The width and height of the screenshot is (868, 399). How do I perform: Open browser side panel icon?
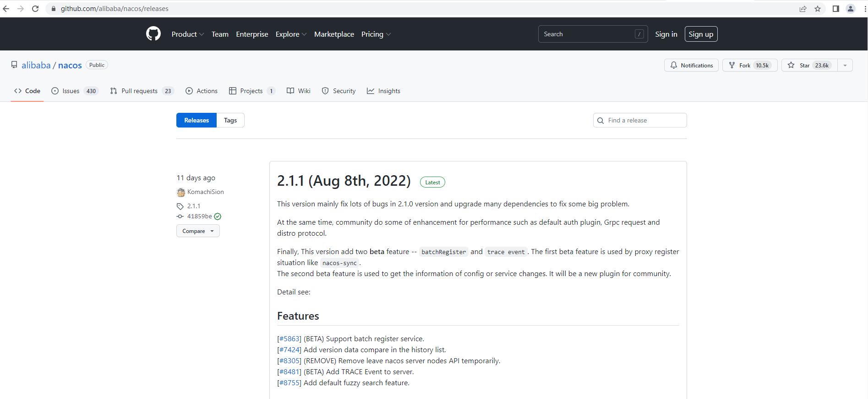pyautogui.click(x=836, y=9)
